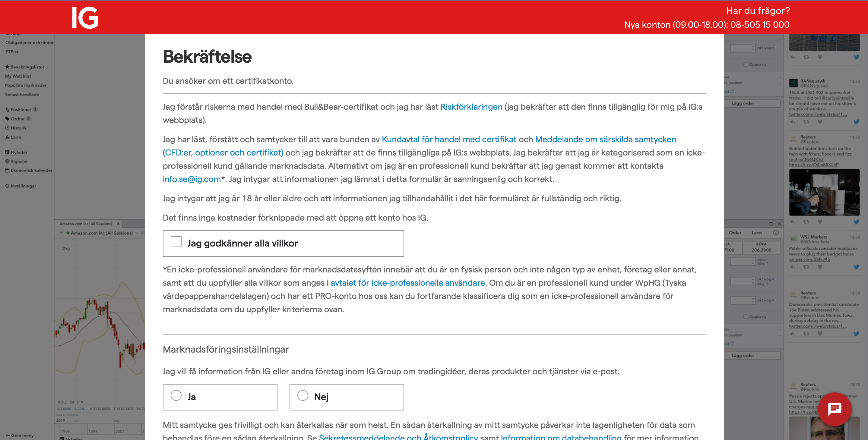Switch to the Larm tab in ticket
The image size is (868, 440).
click(756, 233)
